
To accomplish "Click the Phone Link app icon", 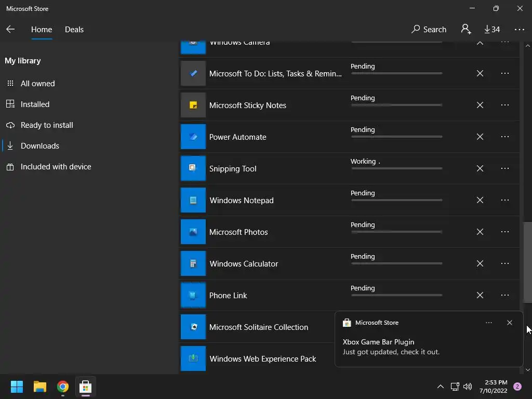I will tap(193, 295).
